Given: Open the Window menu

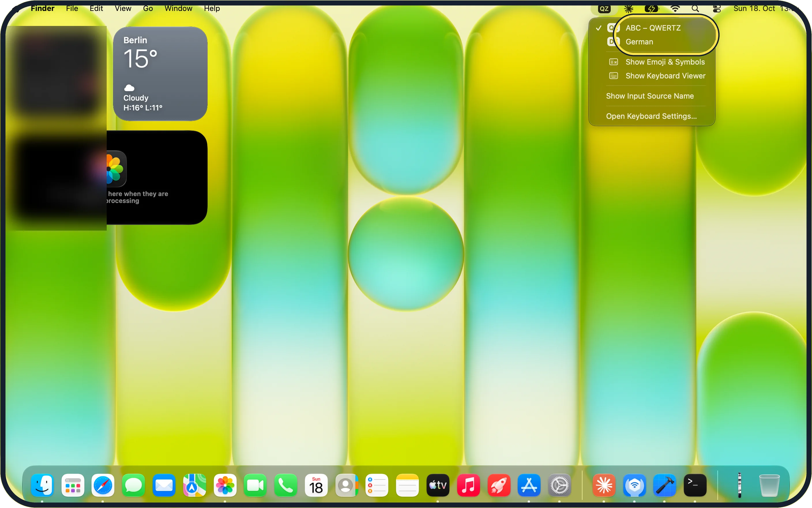Looking at the screenshot, I should [178, 8].
